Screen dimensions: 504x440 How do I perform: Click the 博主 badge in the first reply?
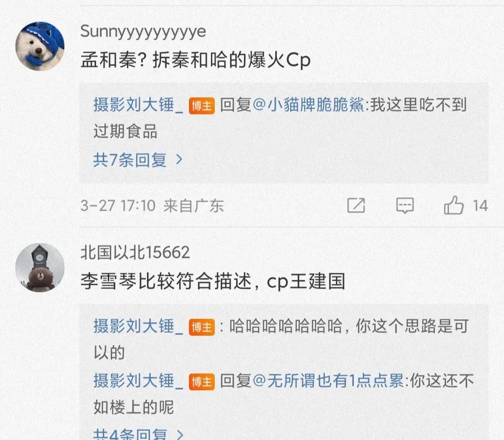point(202,106)
